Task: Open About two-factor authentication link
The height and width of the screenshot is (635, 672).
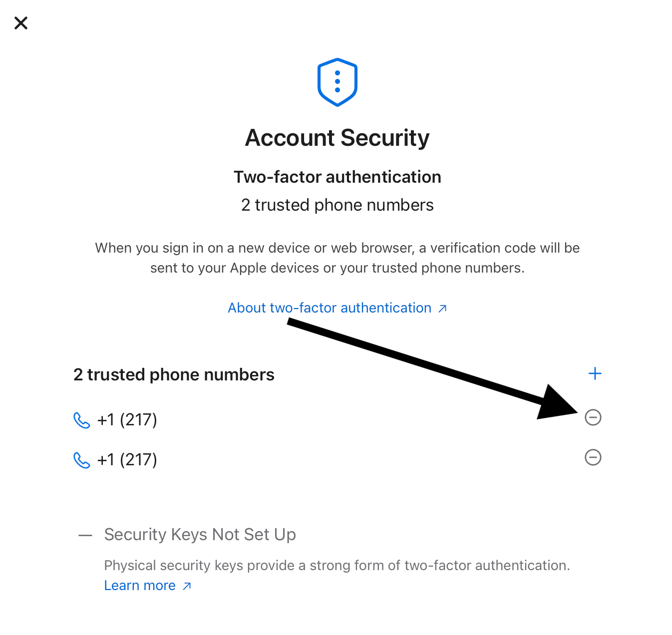Action: (x=330, y=308)
